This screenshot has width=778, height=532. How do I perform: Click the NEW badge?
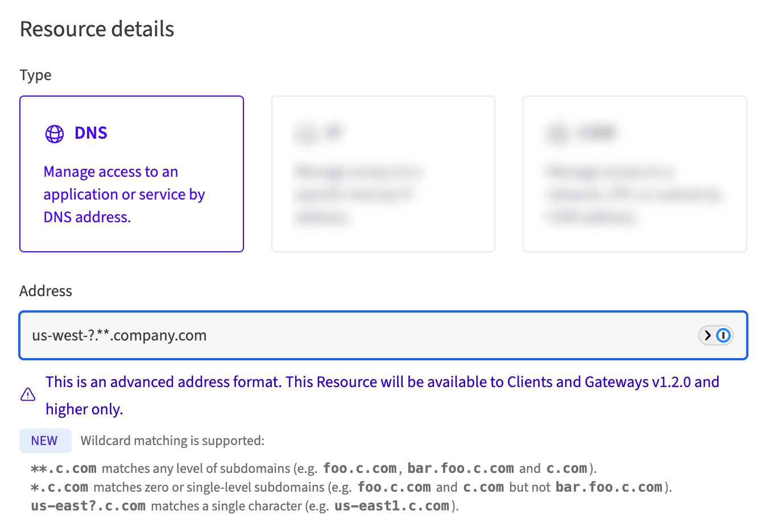45,440
